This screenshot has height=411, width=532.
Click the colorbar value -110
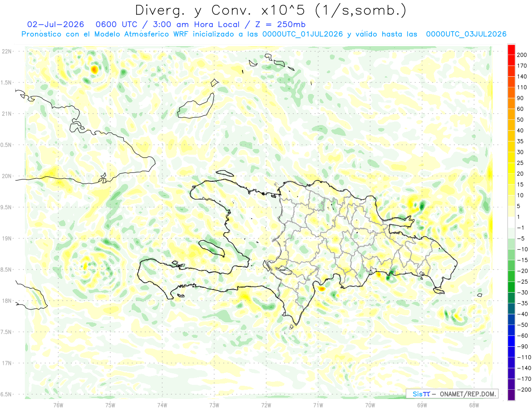[x=524, y=357]
